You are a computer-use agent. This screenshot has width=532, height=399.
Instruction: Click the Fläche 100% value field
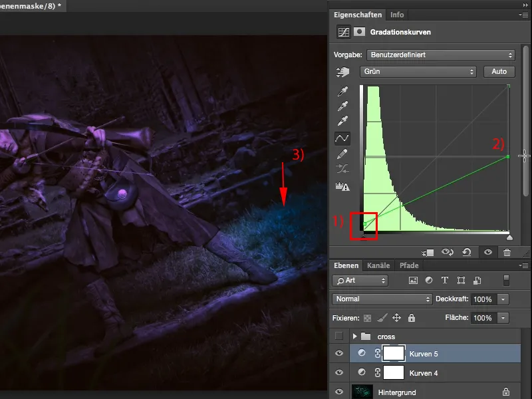tap(483, 318)
